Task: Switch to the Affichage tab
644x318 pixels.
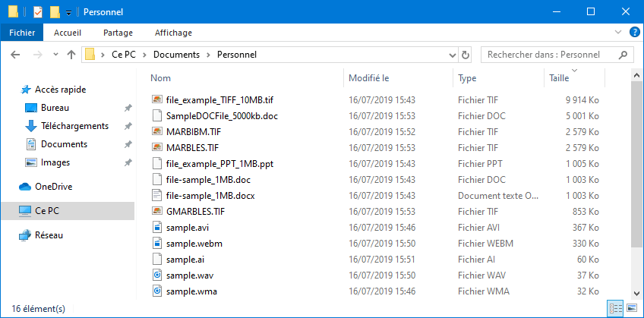Action: 173,33
